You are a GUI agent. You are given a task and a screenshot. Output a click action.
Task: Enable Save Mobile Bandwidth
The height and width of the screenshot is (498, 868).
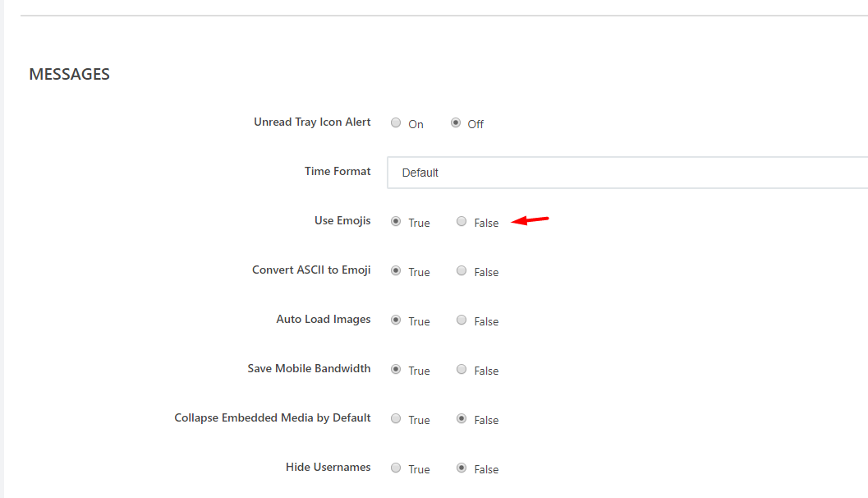pyautogui.click(x=396, y=370)
